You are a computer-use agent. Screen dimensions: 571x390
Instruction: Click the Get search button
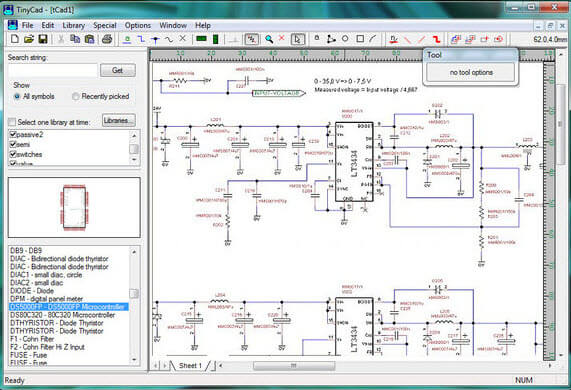coord(118,70)
